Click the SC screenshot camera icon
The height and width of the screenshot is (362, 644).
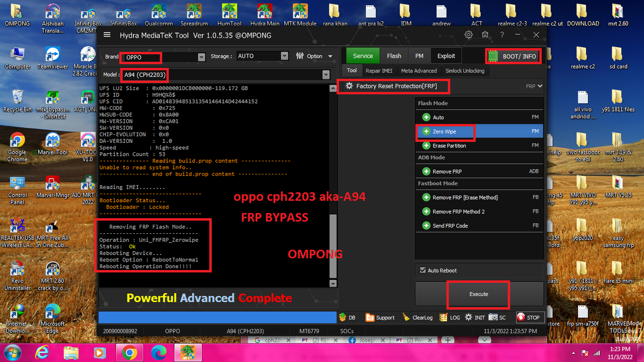(x=498, y=317)
